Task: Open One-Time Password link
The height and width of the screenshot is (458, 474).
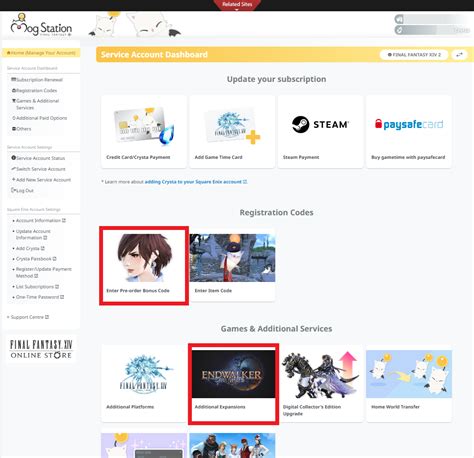Action: [40, 297]
